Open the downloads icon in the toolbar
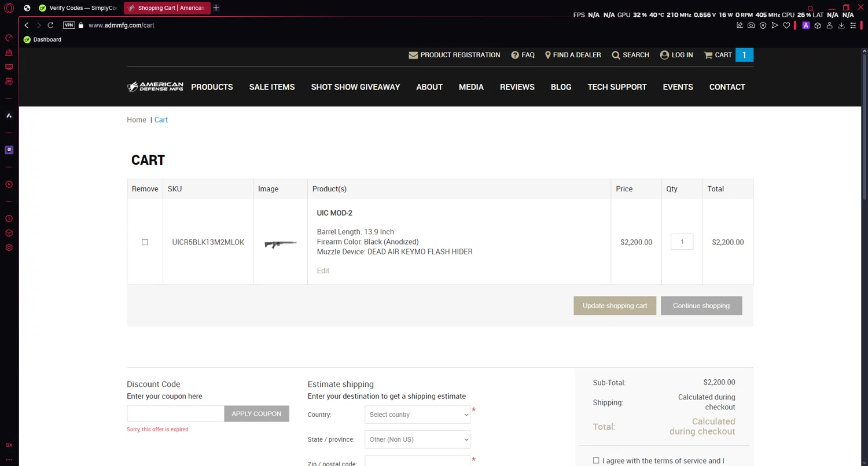The width and height of the screenshot is (868, 466). coord(841,25)
